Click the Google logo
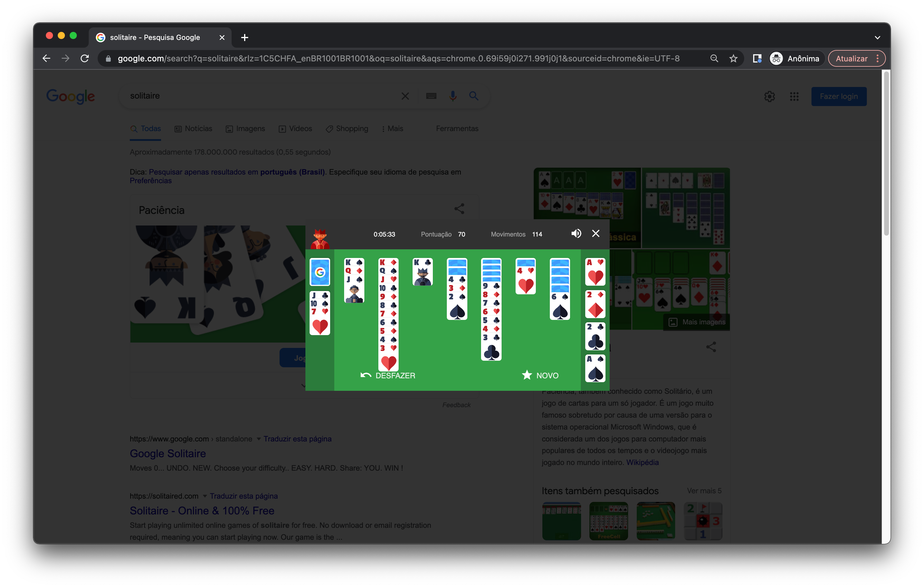Screen dimensions: 924x588 click(x=71, y=97)
